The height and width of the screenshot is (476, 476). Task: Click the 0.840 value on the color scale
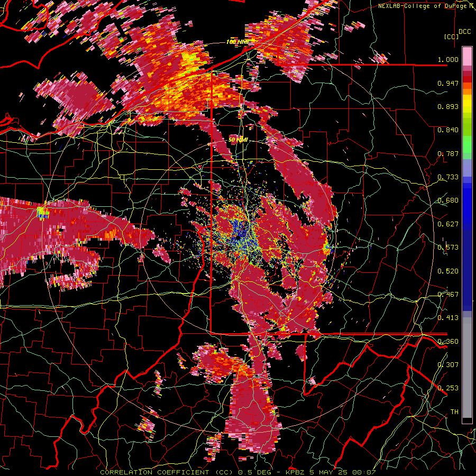pos(448,130)
